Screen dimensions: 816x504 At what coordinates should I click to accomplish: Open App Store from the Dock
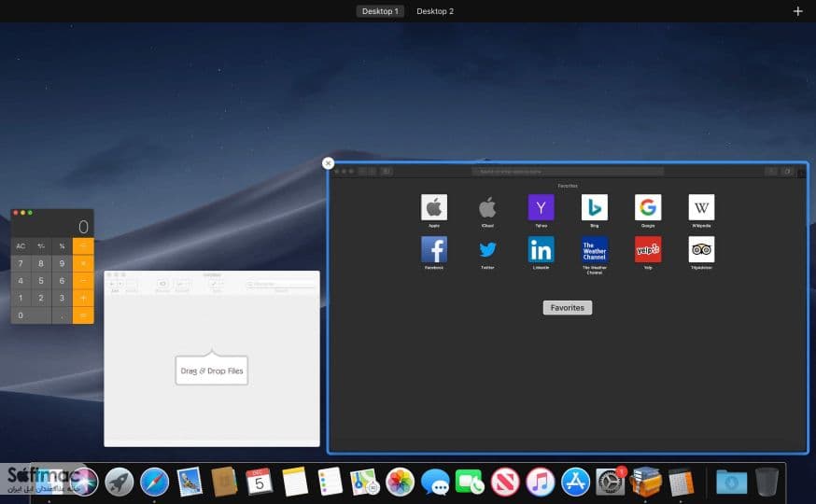coord(575,482)
